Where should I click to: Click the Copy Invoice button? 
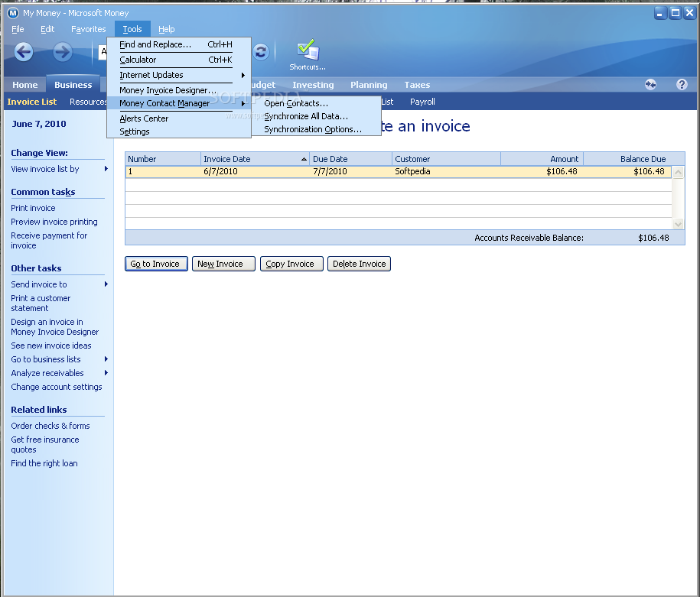pos(291,264)
